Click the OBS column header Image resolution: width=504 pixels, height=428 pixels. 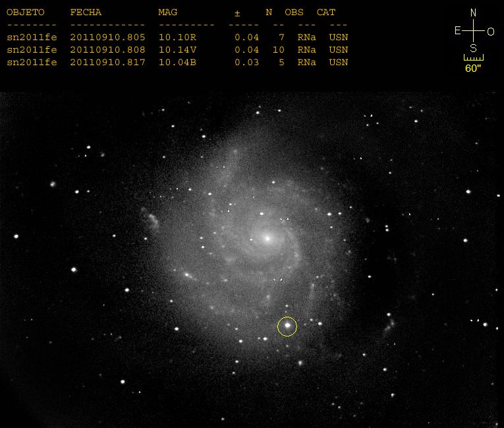294,13
